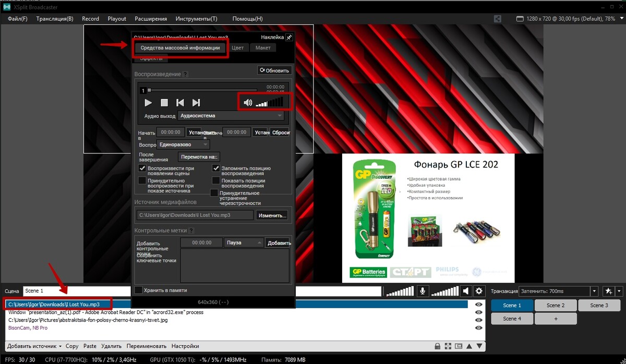Switch to the Цвет tab
The height and width of the screenshot is (364, 626).
[237, 48]
